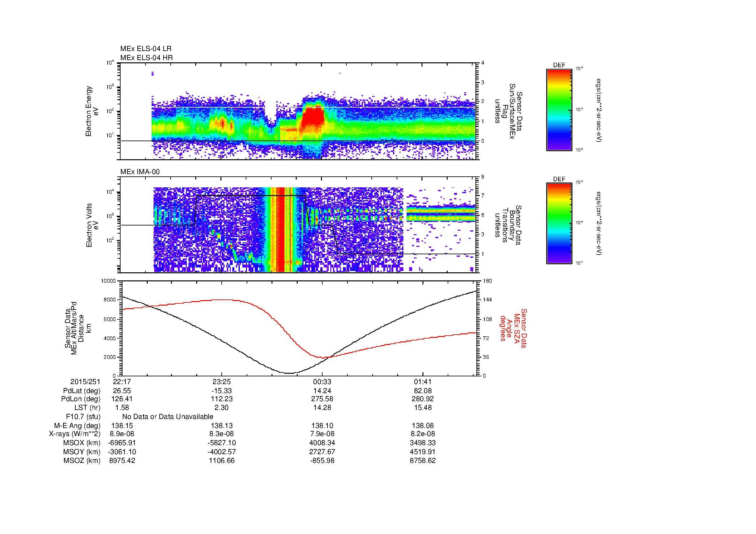Click the PdLon value 275.58
Image resolution: width=756 pixels, height=534 pixels.
322,399
